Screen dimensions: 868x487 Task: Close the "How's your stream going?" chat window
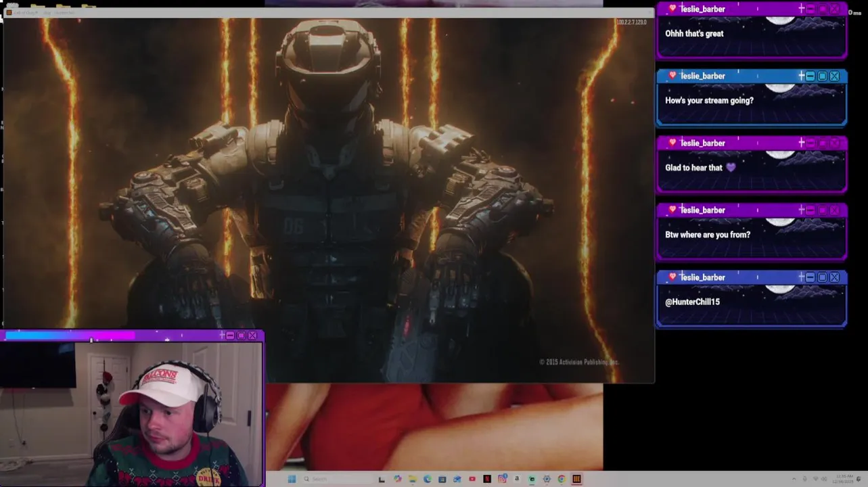click(834, 76)
